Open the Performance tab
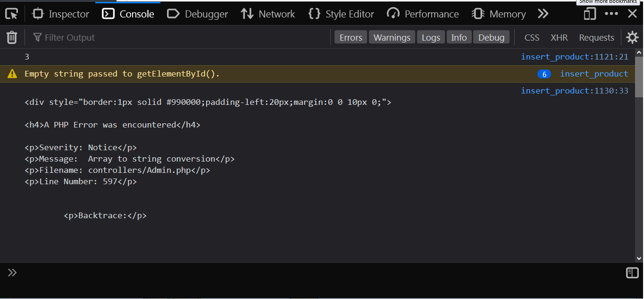Screen dimensions: 644x299 (423, 14)
